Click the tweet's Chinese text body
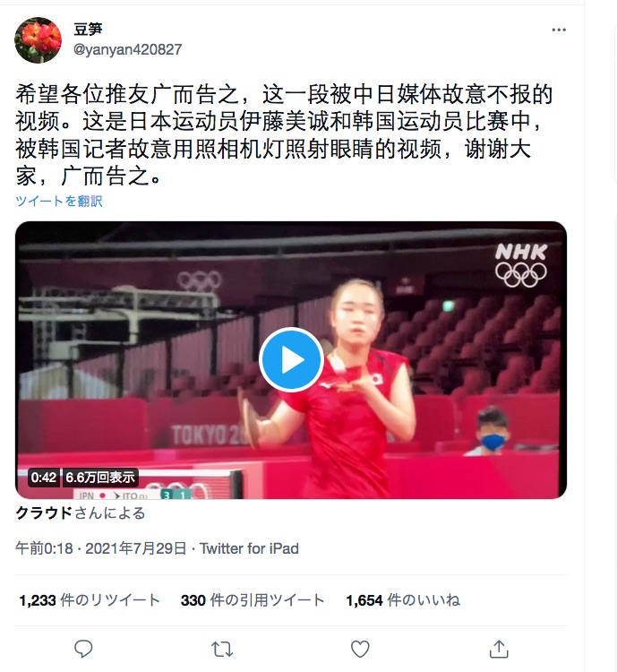This screenshot has height=672, width=617. pyautogui.click(x=283, y=135)
